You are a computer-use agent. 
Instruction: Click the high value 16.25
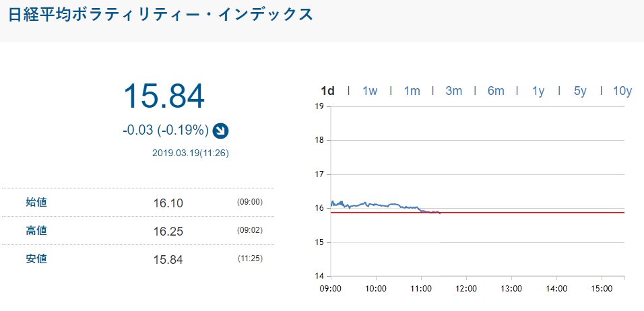click(x=168, y=232)
